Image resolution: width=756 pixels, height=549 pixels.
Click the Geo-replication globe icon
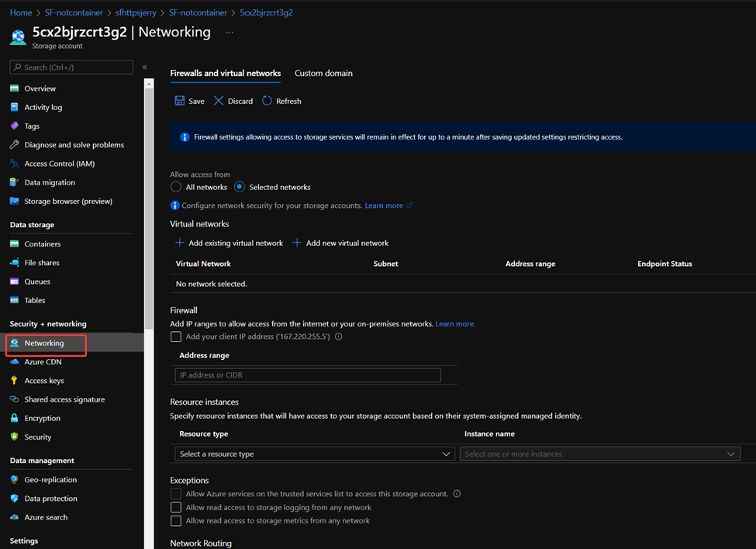point(15,479)
